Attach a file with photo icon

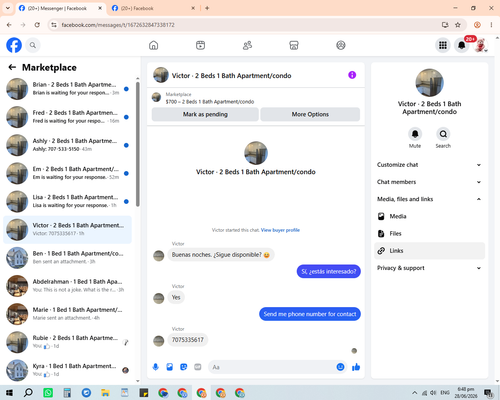click(x=170, y=367)
